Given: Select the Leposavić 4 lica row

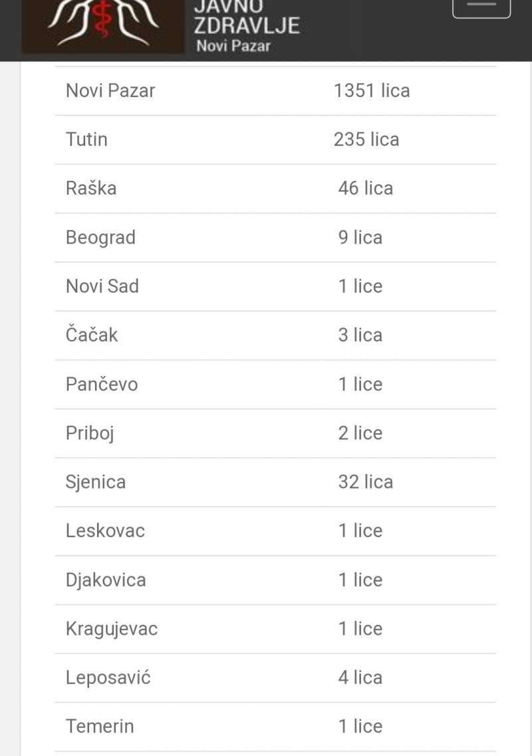Looking at the screenshot, I should click(x=275, y=678).
